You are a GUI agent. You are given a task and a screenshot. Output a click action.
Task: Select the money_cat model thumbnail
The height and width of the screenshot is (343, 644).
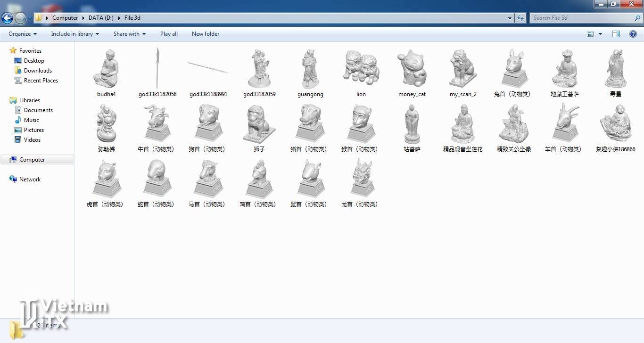(412, 69)
